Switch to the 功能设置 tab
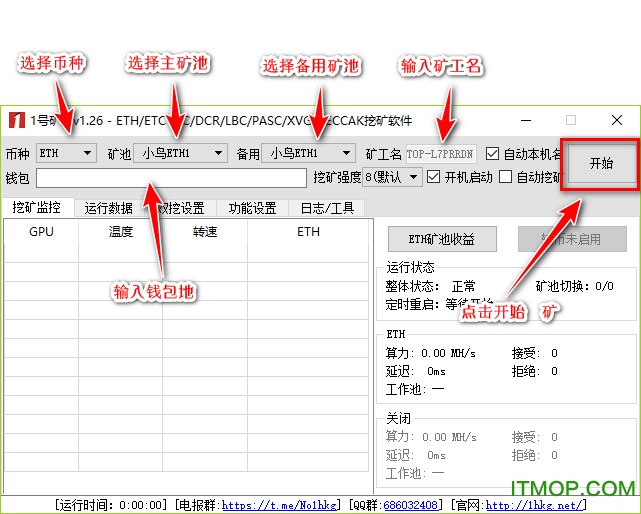The height and width of the screenshot is (514, 641). pos(253,208)
